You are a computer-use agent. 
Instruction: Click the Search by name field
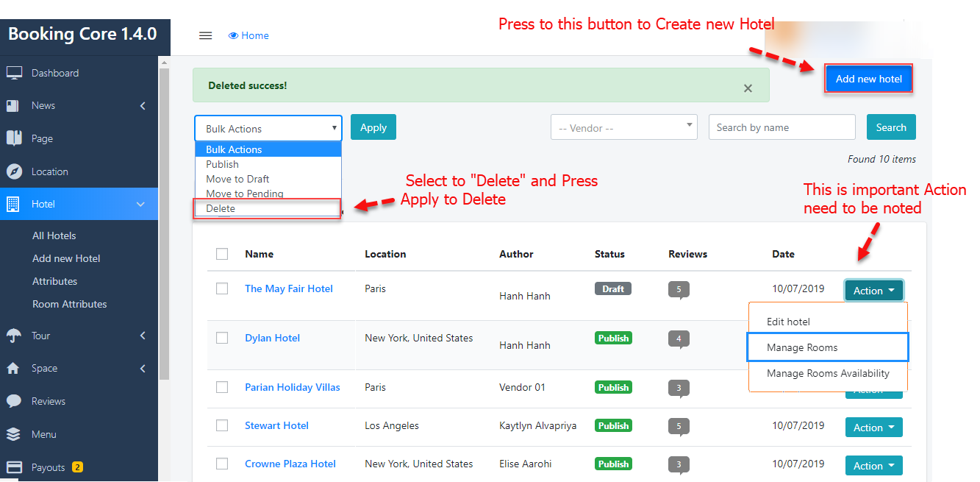782,127
